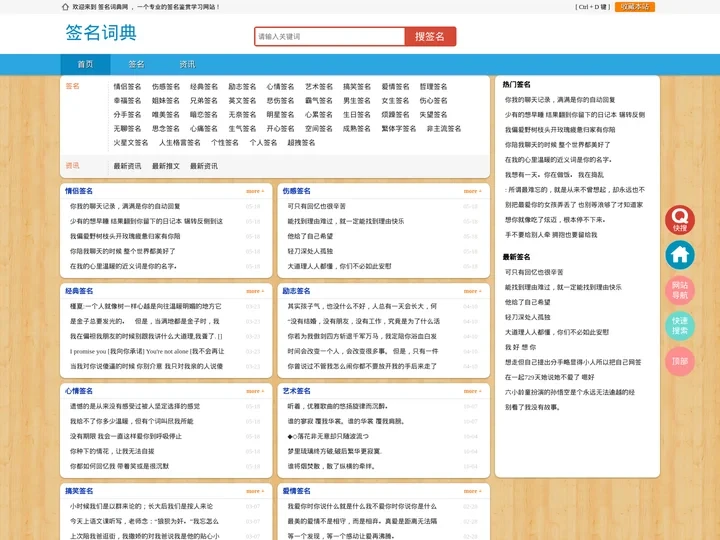This screenshot has height=540, width=720.
Task: Open 哲理签名 in the category list
Action: pos(433,86)
